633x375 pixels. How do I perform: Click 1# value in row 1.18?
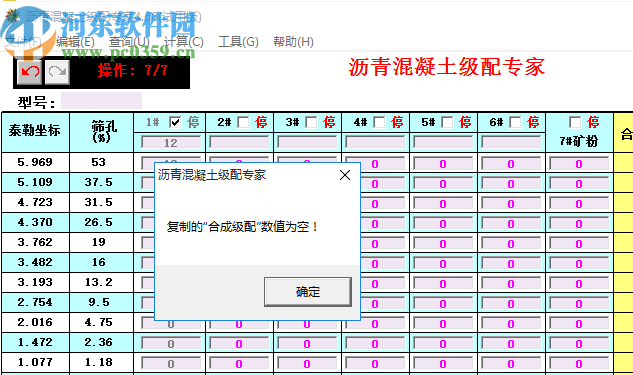[171, 364]
